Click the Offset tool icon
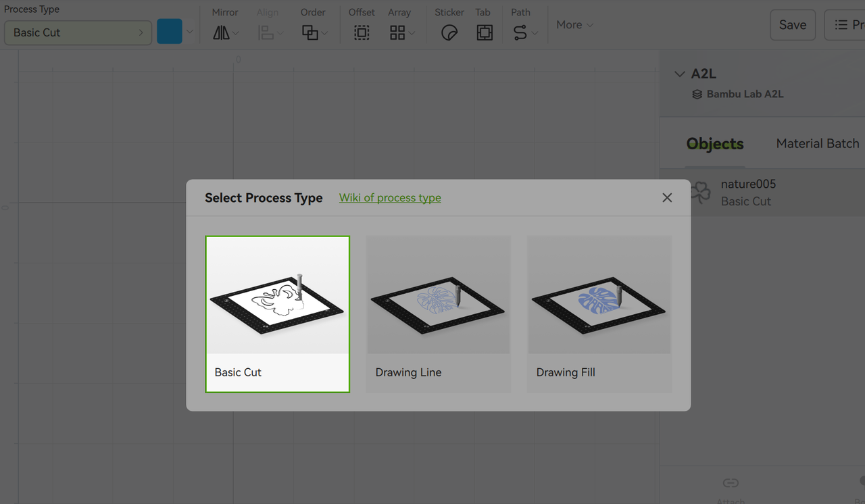 362,32
